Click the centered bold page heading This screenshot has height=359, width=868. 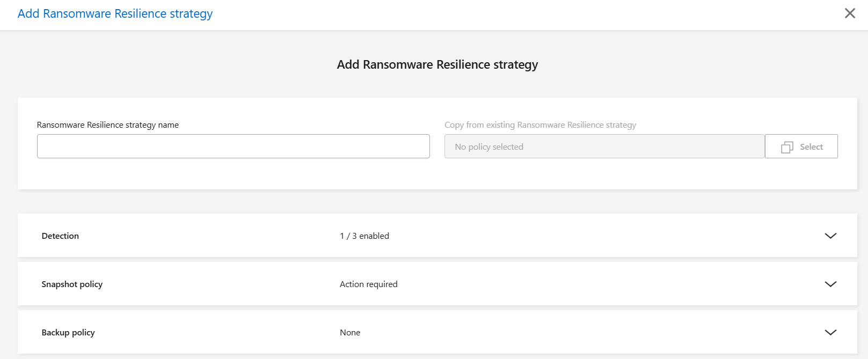tap(437, 64)
